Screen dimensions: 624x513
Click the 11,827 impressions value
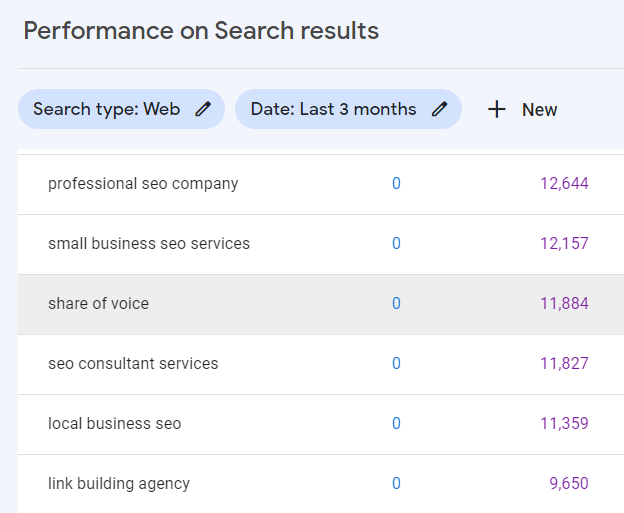[564, 363]
